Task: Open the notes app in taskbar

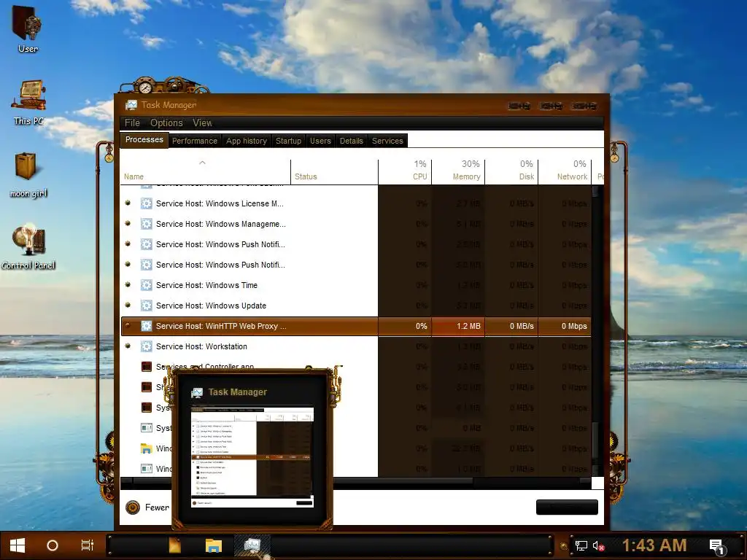Action: click(x=175, y=545)
